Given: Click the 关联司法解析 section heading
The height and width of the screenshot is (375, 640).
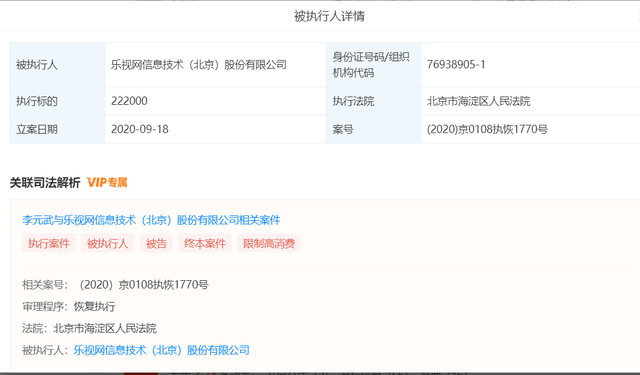Looking at the screenshot, I should 45,182.
